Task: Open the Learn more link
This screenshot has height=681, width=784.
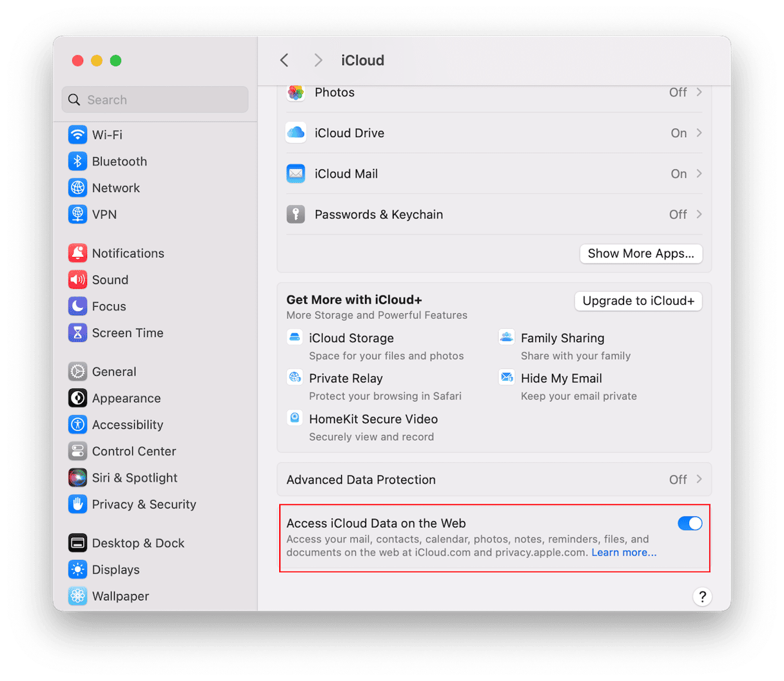Action: [623, 552]
